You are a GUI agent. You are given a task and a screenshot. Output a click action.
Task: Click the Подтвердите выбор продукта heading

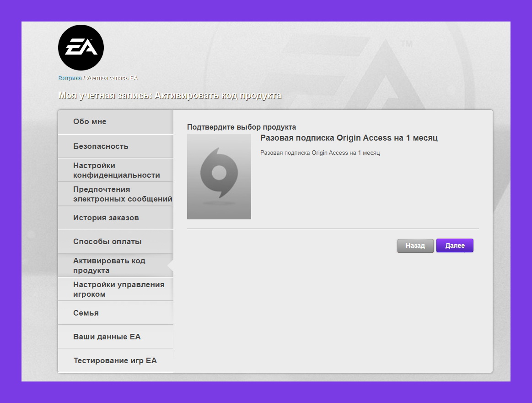(x=241, y=127)
